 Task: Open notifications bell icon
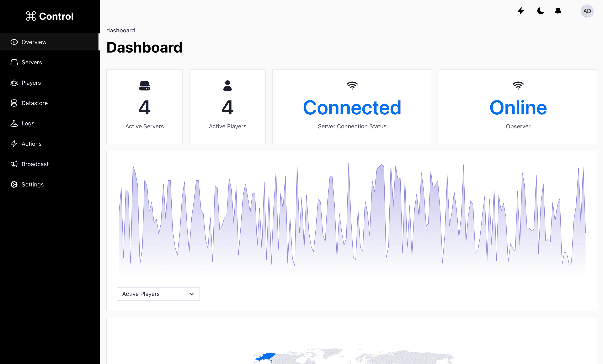coord(558,11)
